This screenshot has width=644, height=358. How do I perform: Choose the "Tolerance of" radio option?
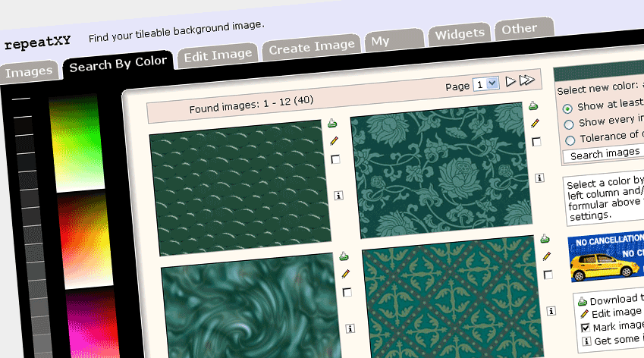[568, 139]
